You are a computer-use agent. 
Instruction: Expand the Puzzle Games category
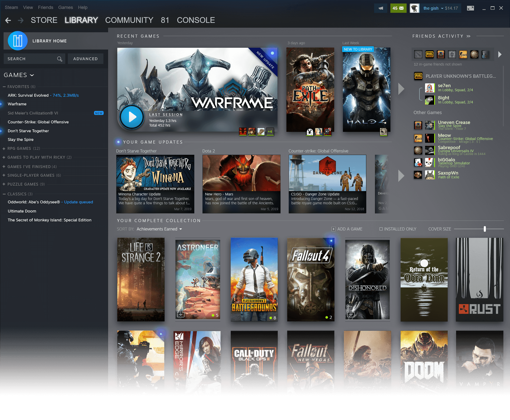coord(4,184)
